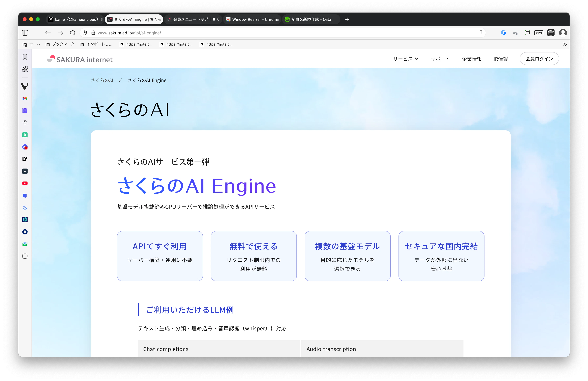Open the tracker blocker shield
Viewport: 588px width, 381px height.
[85, 33]
